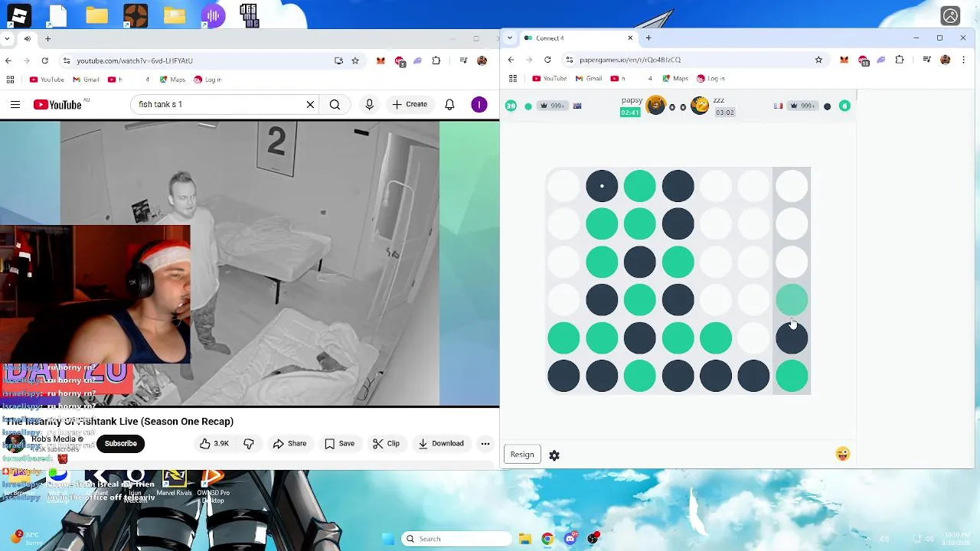Like the video with 3.9K likes
980x551 pixels.
214,443
